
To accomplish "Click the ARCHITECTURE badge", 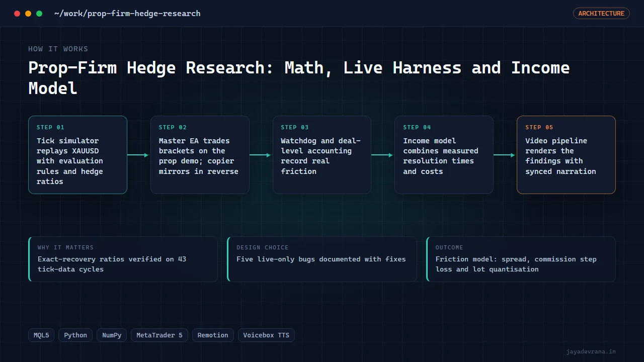I will point(601,14).
